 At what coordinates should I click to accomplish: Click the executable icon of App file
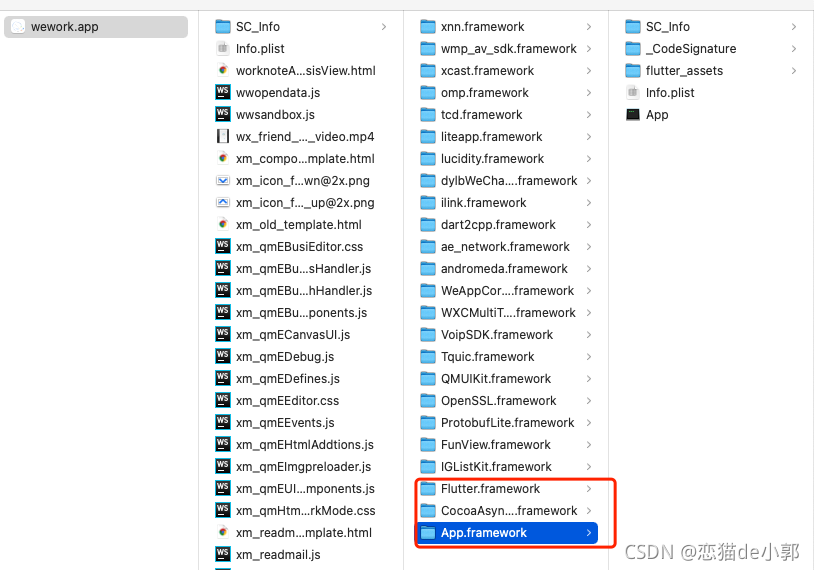633,114
